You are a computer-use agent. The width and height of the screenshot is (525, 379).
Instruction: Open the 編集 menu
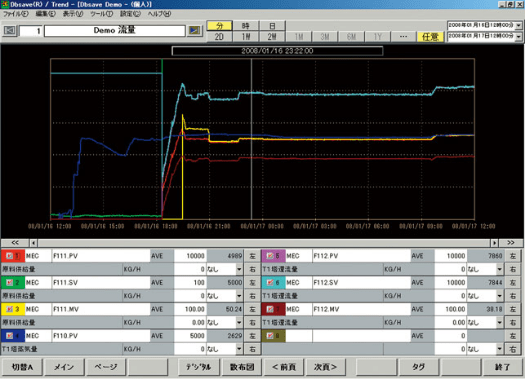(46, 14)
